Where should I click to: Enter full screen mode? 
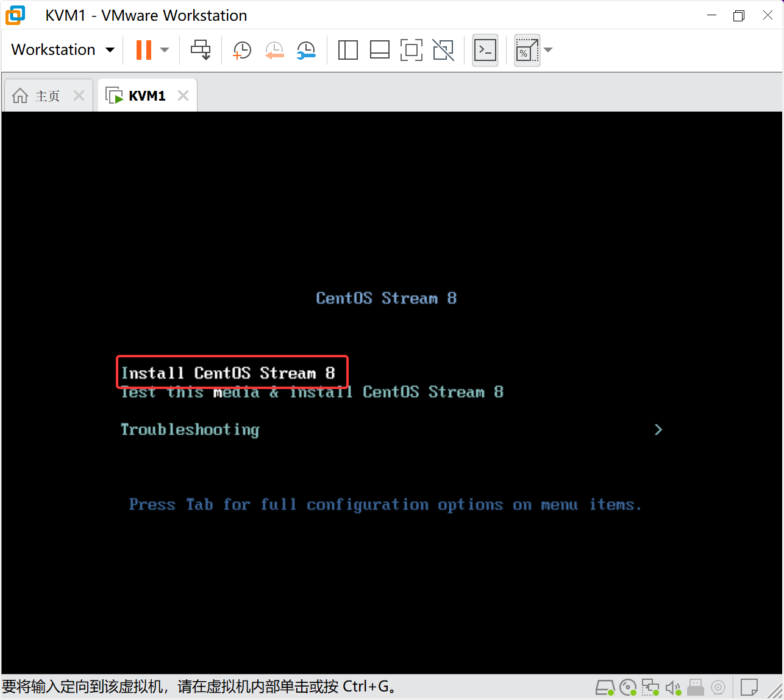412,50
